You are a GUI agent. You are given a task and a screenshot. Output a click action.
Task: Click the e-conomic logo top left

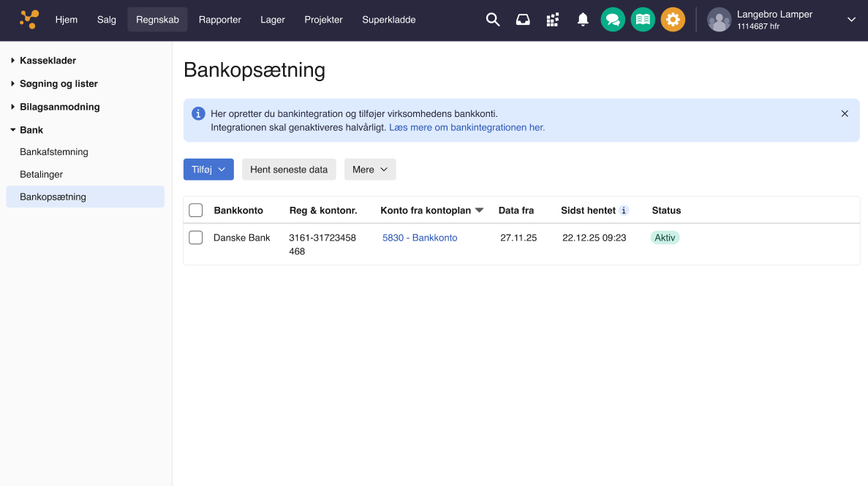(x=29, y=18)
